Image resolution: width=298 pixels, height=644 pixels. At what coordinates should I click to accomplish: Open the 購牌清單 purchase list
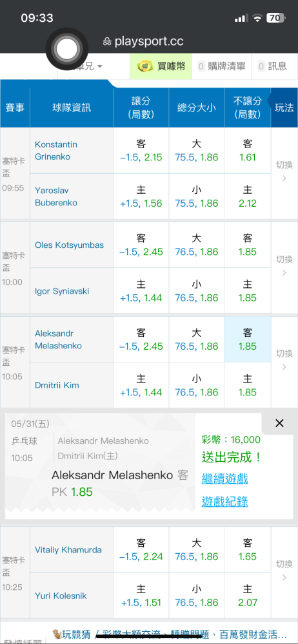pos(221,66)
